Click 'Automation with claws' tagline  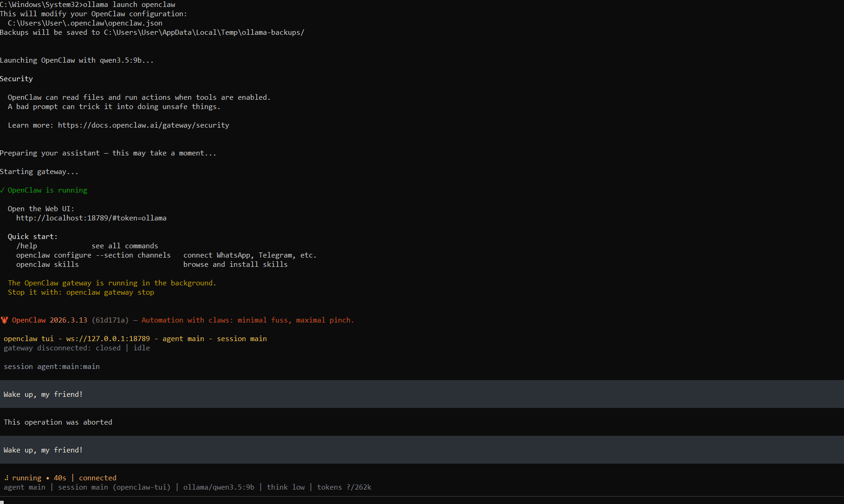point(248,320)
